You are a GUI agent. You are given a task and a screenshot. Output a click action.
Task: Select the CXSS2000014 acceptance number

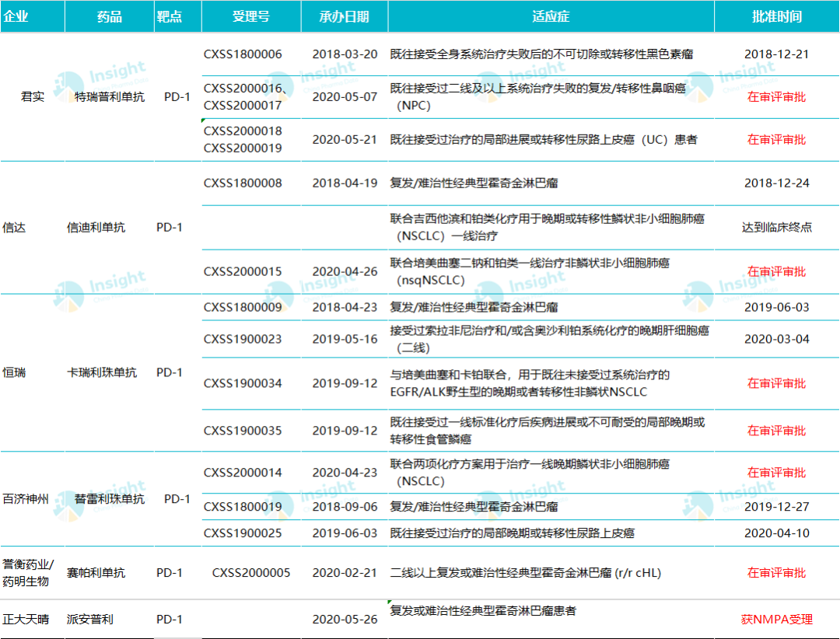[x=243, y=473]
